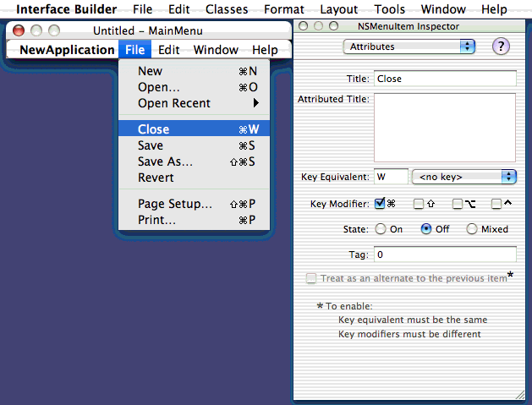Minimize the NSMenuItem Inspector panel

click(320, 26)
